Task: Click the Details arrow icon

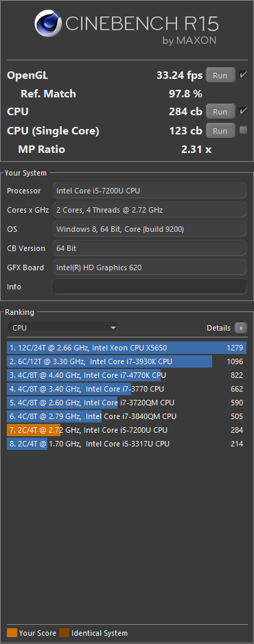Action: [241, 328]
